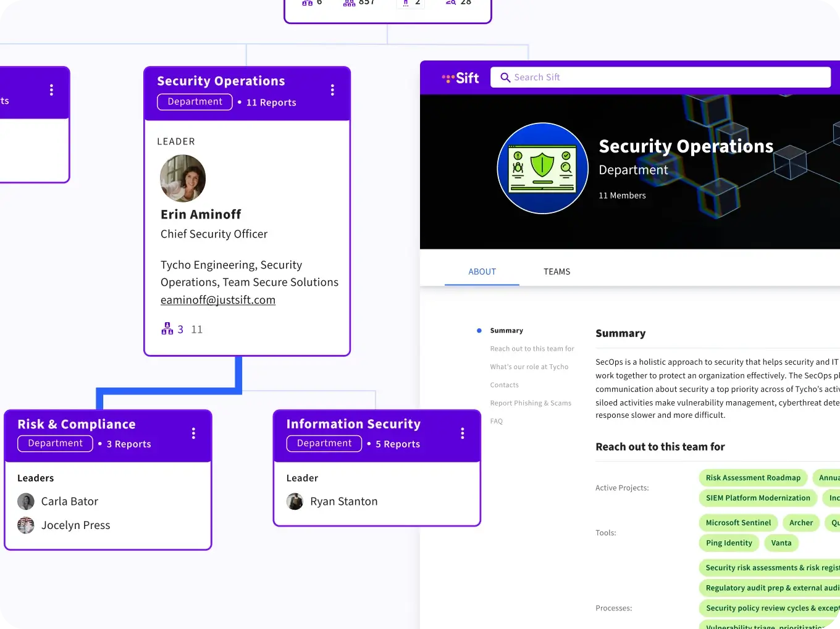This screenshot has height=629, width=840.
Task: Click '11 Members' in team header
Action: pyautogui.click(x=622, y=196)
